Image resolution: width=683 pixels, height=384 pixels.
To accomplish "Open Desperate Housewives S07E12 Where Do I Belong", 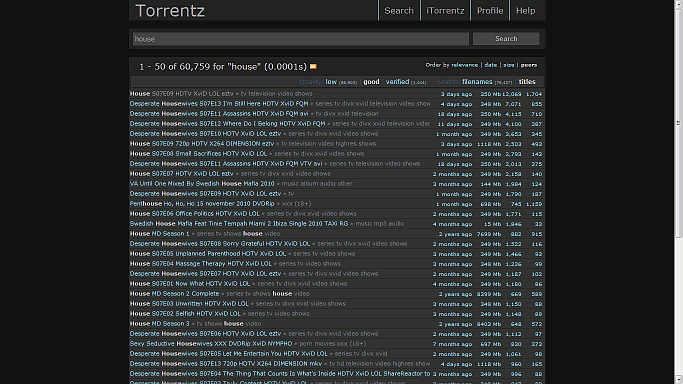I will pyautogui.click(x=227, y=124).
